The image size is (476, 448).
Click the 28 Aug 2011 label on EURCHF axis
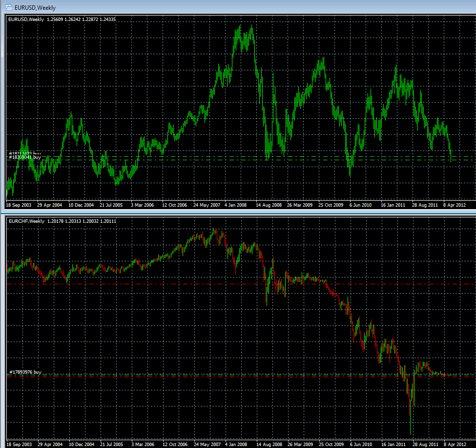(x=424, y=445)
